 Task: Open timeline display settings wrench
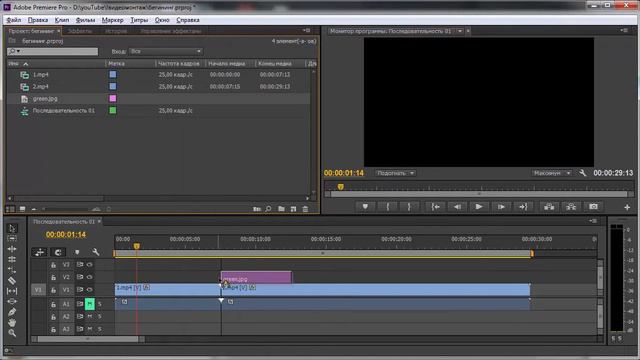96,252
